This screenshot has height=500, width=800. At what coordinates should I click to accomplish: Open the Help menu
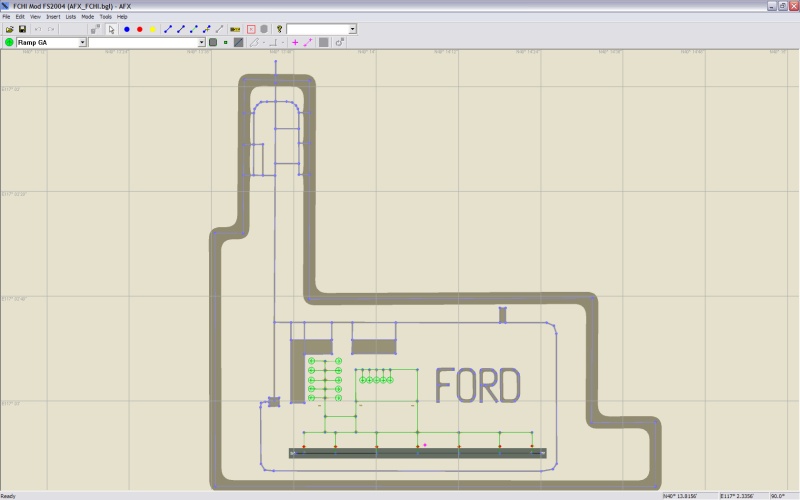(x=122, y=17)
